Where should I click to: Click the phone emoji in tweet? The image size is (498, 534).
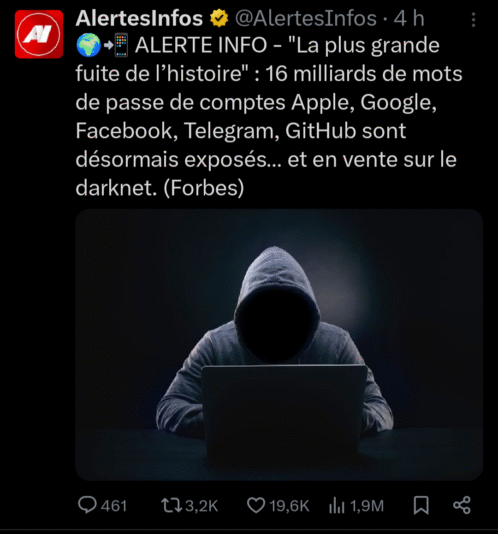pyautogui.click(x=121, y=45)
